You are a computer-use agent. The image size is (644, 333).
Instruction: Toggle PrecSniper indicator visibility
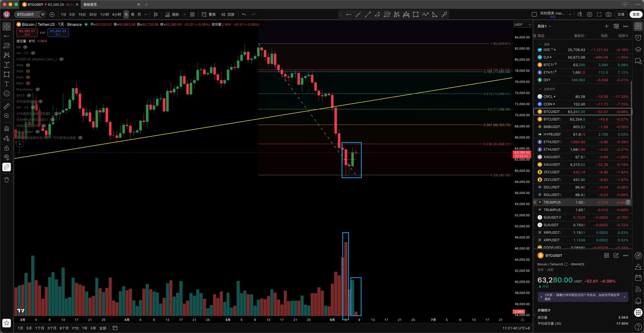tap(38, 89)
